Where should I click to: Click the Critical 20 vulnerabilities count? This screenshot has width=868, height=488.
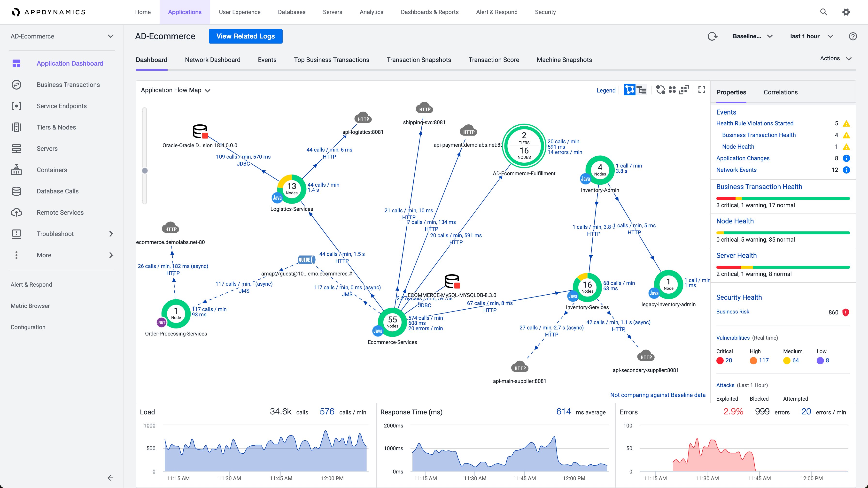coord(728,360)
